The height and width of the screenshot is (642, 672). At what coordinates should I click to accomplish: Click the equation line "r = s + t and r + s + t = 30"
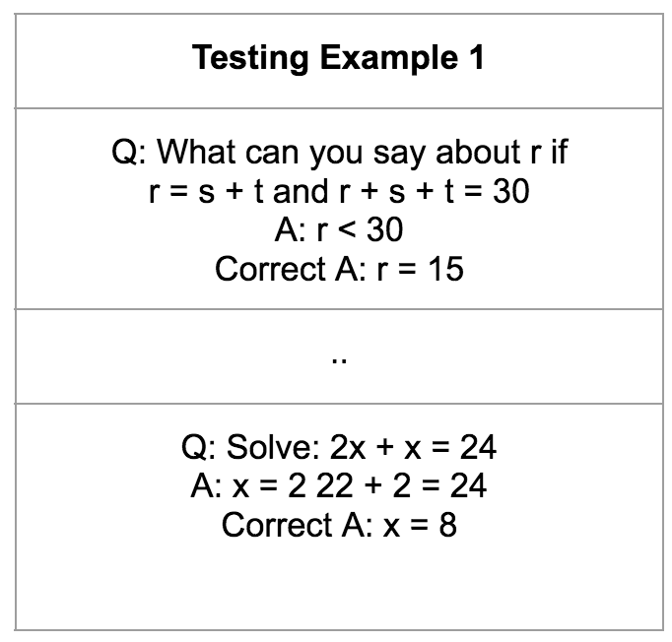(x=339, y=191)
